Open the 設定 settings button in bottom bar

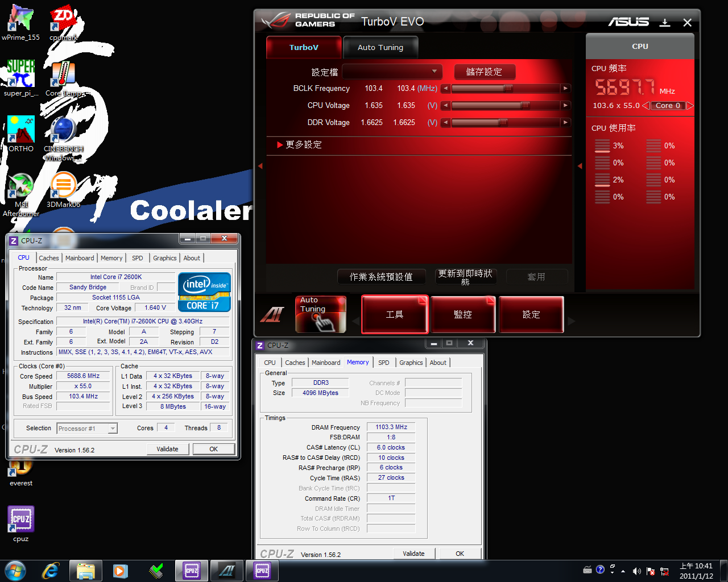[x=531, y=314]
